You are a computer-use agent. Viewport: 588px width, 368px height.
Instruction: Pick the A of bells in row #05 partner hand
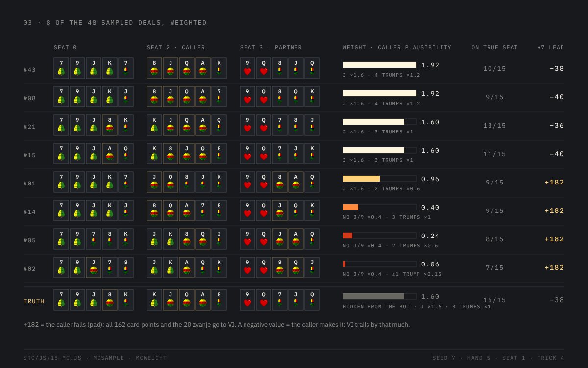point(296,239)
